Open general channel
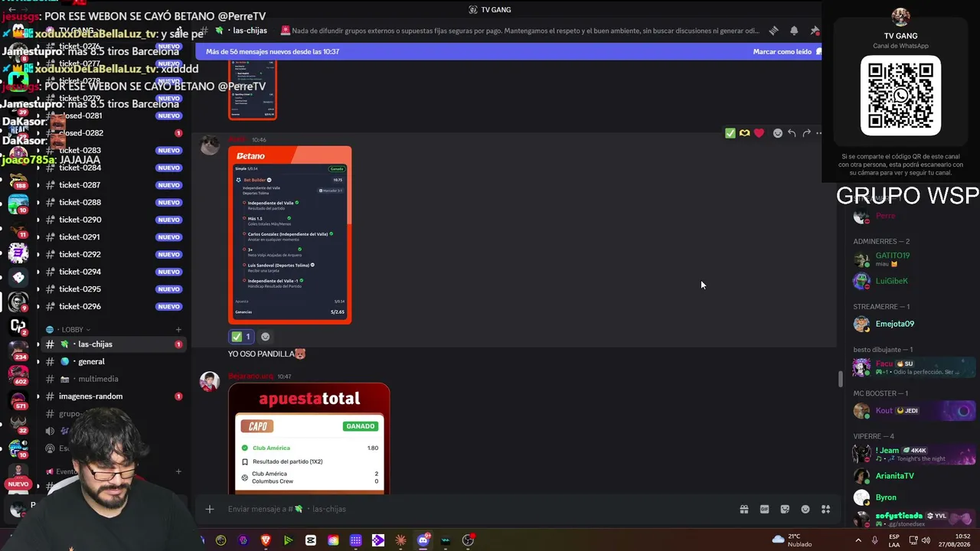Screen dimensions: 980x551 [113, 362]
